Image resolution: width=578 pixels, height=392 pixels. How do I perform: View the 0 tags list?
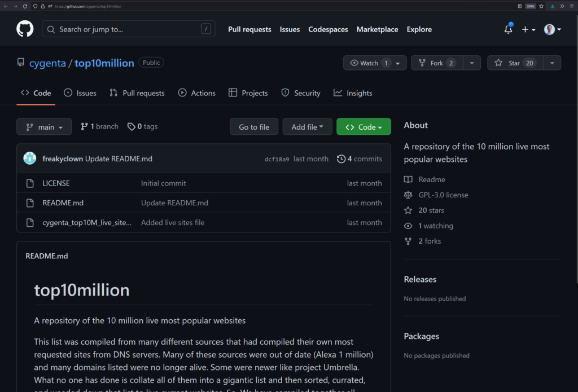coord(142,126)
